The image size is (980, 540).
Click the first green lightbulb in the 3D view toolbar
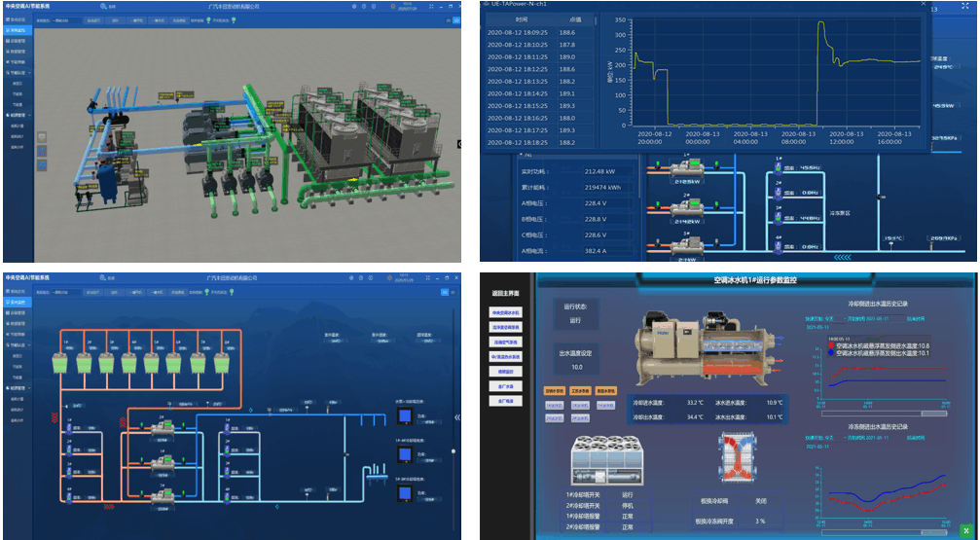coord(207,18)
